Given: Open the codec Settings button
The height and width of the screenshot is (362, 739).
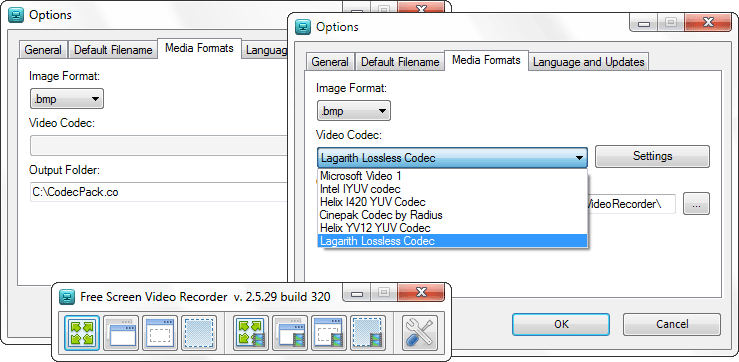Looking at the screenshot, I should 652,156.
